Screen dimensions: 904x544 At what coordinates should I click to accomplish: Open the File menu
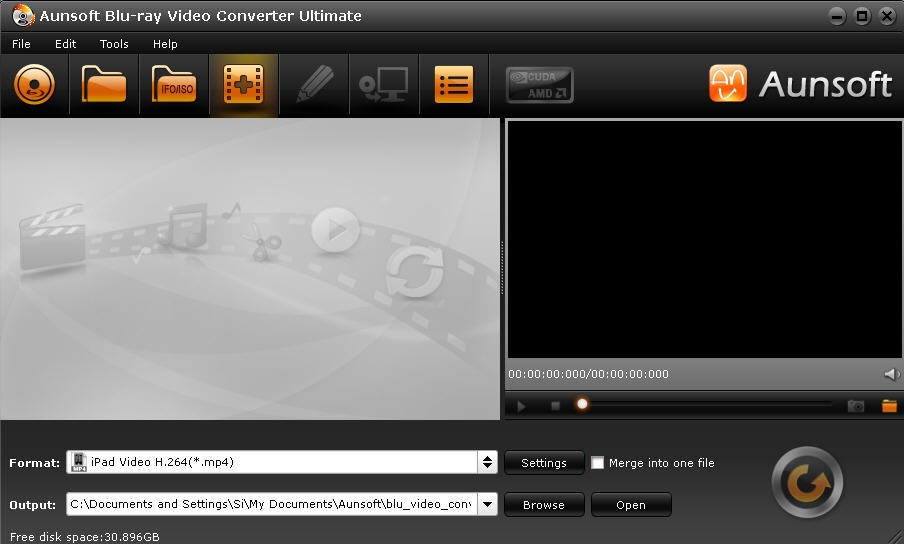21,44
